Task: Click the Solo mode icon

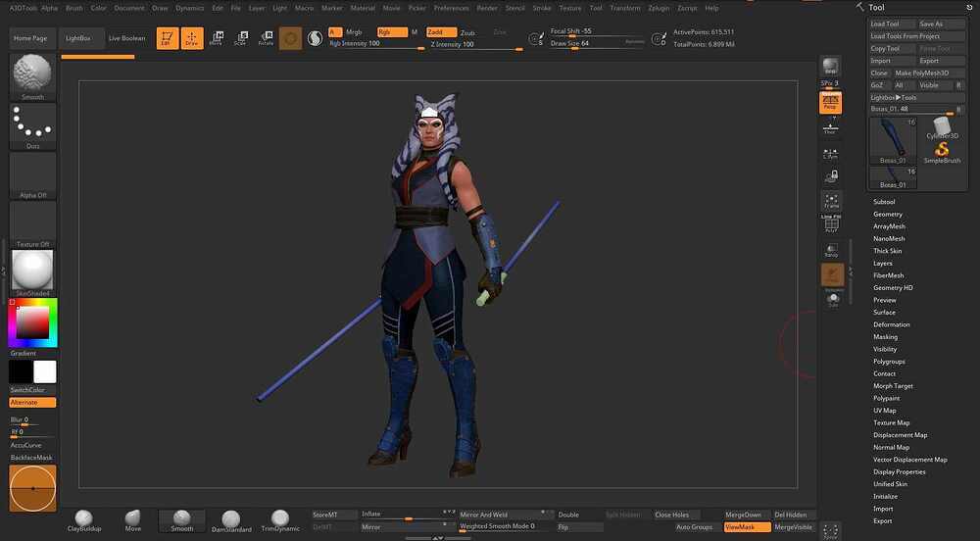Action: pos(832,301)
